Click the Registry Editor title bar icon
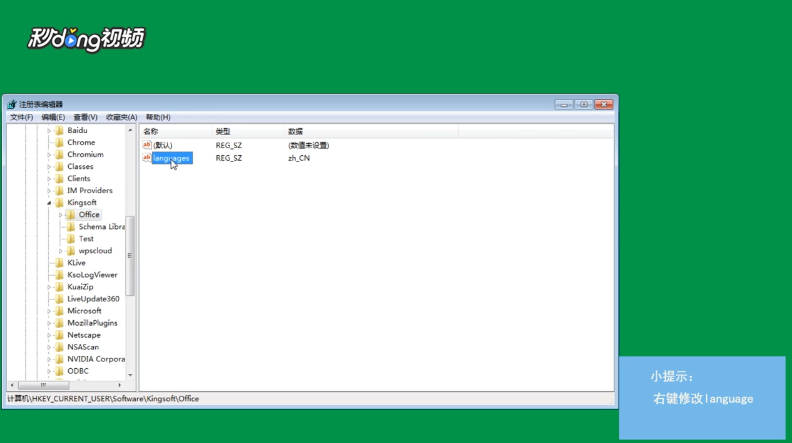Screen dimensions: 792x443 (12, 104)
